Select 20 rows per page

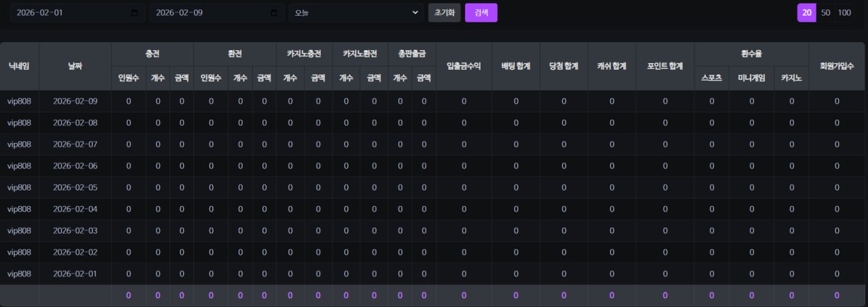coord(806,13)
